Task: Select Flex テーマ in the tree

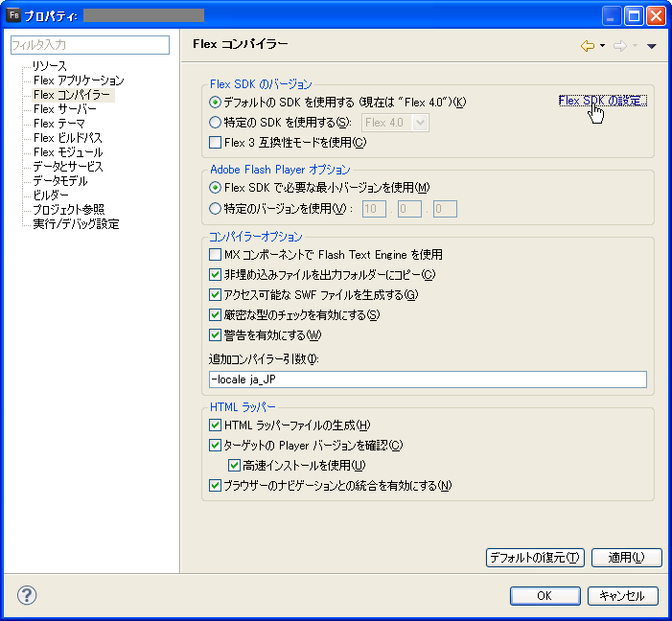Action: coord(59,124)
